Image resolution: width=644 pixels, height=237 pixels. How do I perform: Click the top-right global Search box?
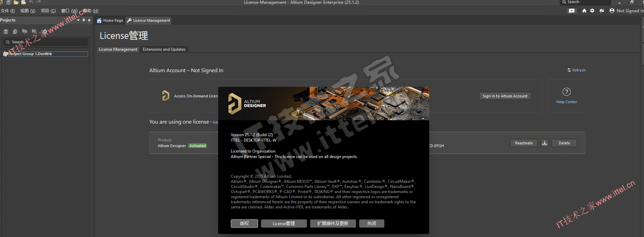click(x=585, y=2)
